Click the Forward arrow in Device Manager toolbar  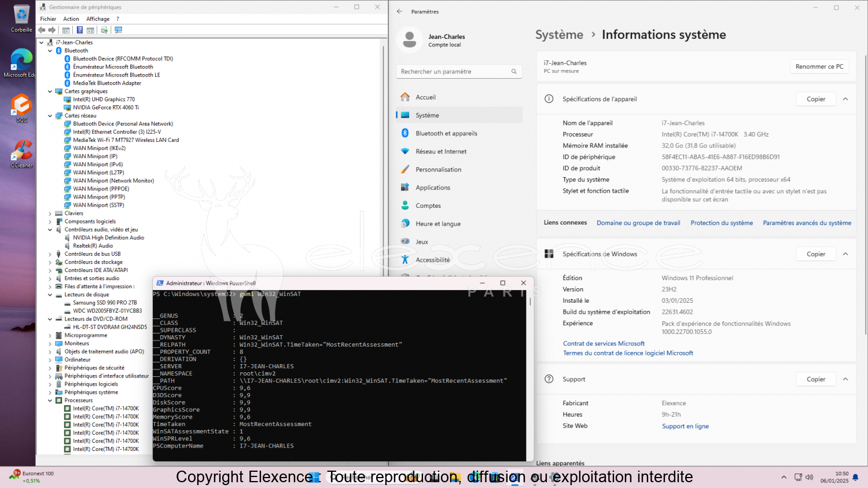(52, 30)
